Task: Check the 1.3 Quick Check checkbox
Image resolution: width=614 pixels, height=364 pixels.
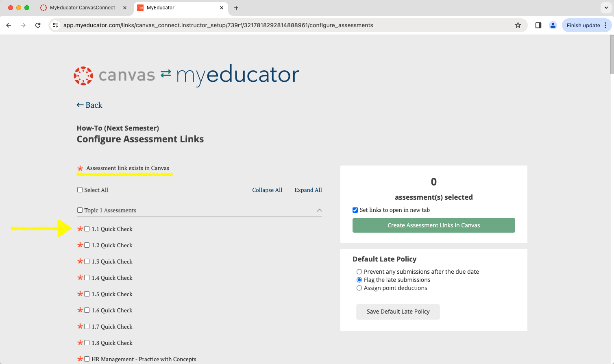Action: pos(87,262)
